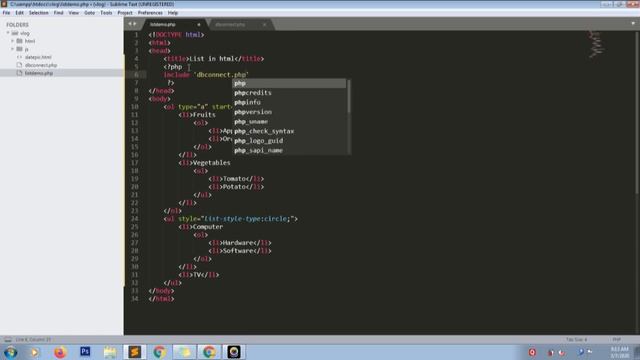Click line number 24 in the gutter
Viewport: 640px width, 360px height.
[135, 219]
